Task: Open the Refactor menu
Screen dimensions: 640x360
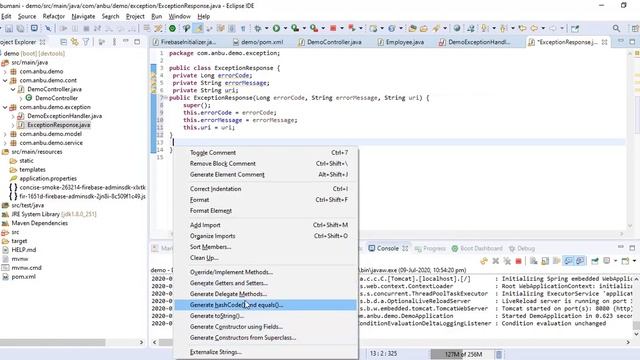Action: pyautogui.click(x=53, y=16)
